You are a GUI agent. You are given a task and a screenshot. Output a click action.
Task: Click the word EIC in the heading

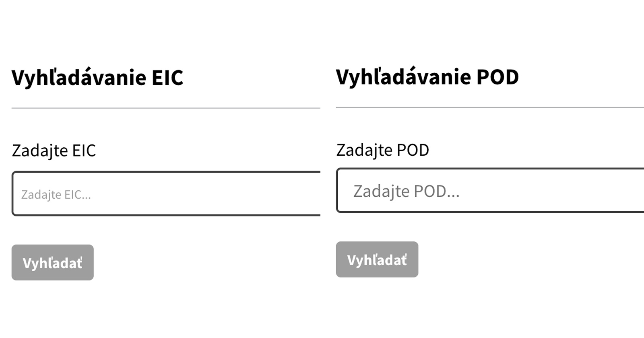coord(167,77)
